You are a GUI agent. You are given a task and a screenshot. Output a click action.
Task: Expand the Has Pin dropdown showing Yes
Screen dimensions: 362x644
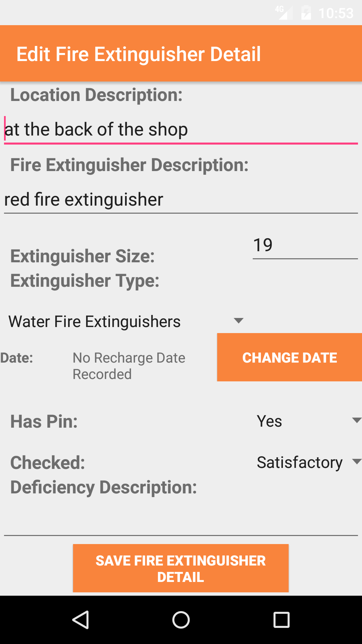point(308,421)
